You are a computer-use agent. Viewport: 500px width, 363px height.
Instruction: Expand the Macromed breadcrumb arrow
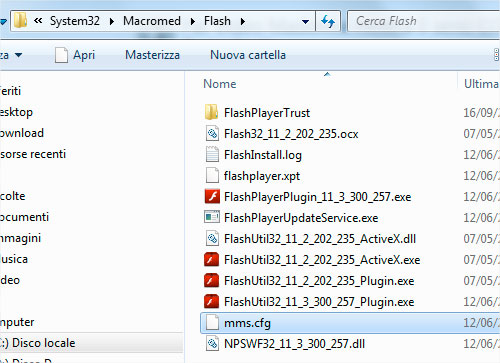point(193,22)
